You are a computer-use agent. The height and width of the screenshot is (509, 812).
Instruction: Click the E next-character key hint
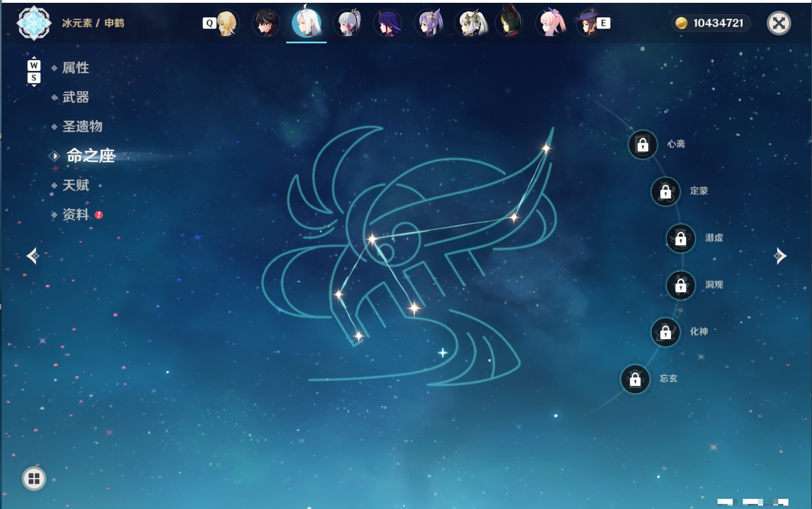(603, 23)
